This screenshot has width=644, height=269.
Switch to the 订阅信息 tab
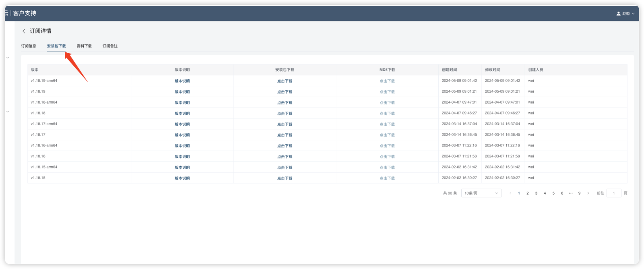(x=29, y=46)
